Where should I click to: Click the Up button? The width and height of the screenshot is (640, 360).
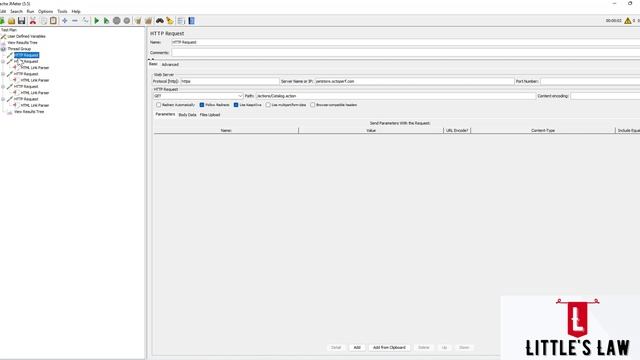[x=444, y=347]
